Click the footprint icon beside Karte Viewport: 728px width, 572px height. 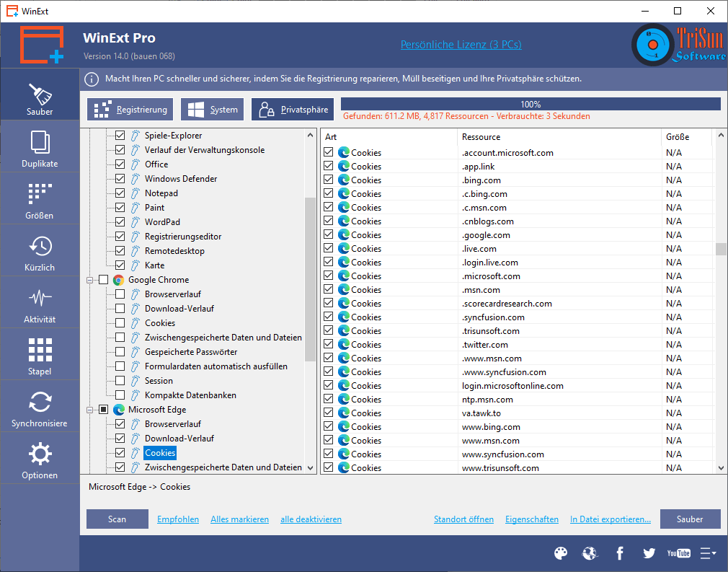tap(135, 265)
